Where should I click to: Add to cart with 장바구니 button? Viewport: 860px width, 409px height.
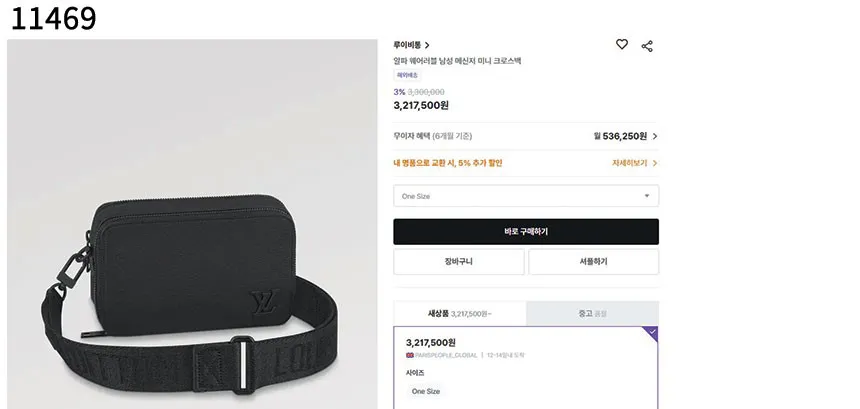point(458,262)
